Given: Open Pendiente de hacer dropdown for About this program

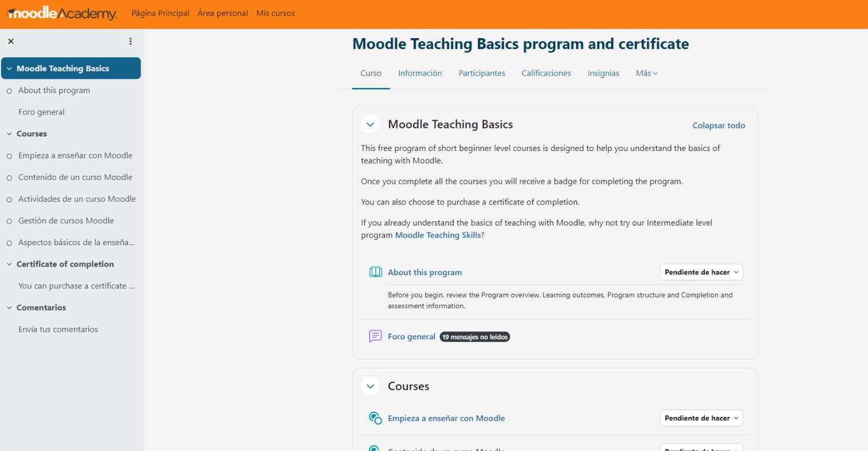Looking at the screenshot, I should [x=701, y=272].
